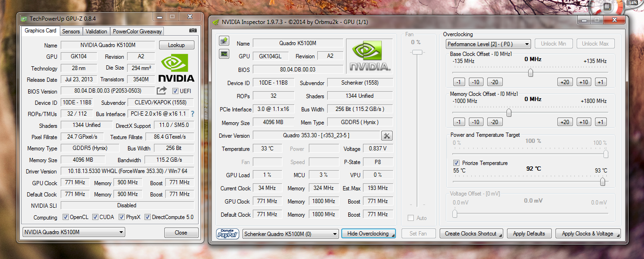644x259 pixels.
Task: Toggle the PhysX checkbox
Action: (x=121, y=217)
